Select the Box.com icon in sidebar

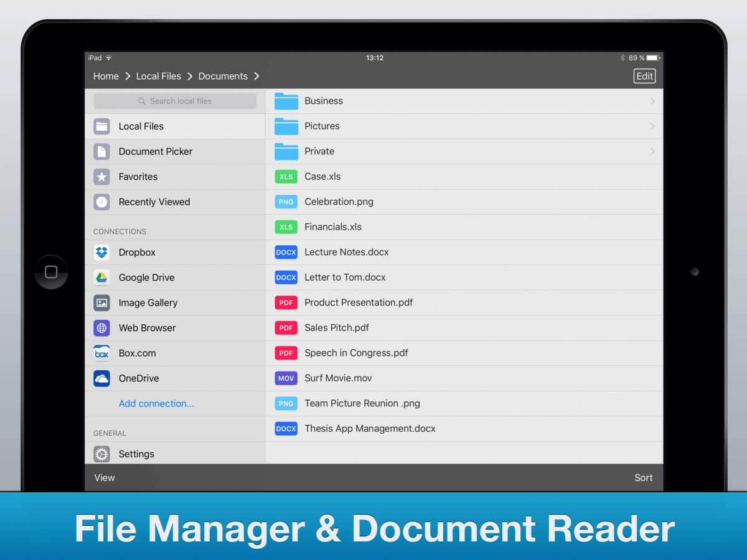101,353
